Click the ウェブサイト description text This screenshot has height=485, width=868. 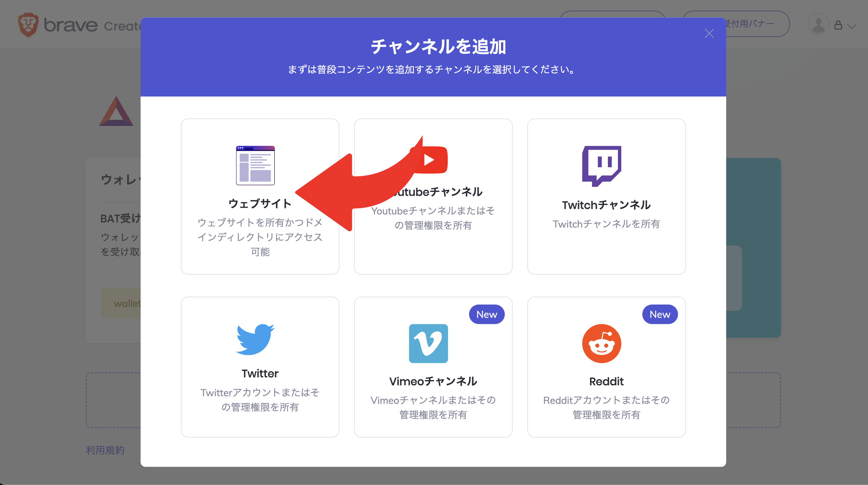(x=260, y=237)
